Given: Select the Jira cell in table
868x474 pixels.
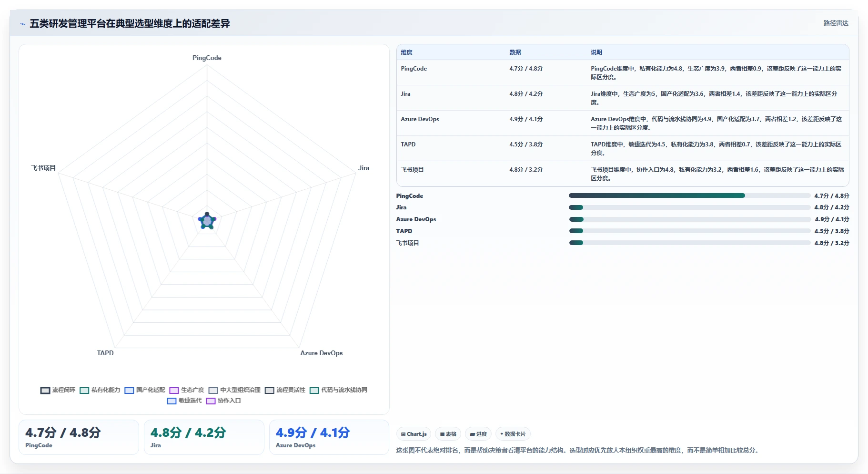Looking at the screenshot, I should (451, 98).
